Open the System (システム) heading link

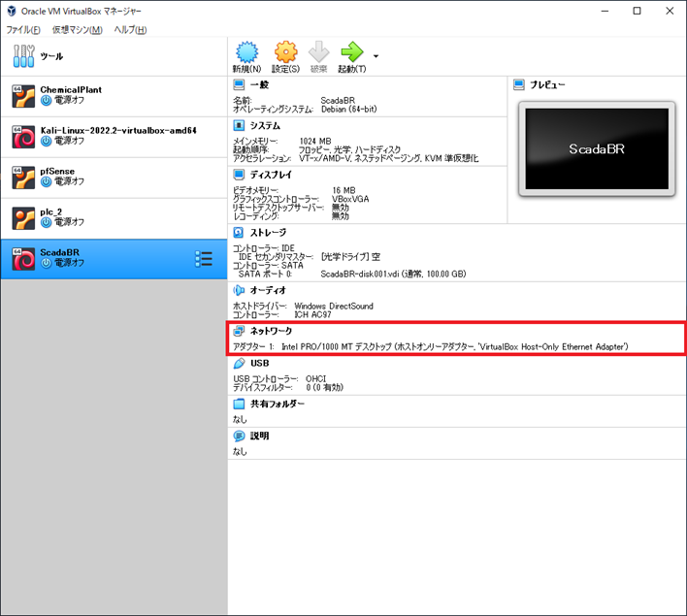[265, 126]
